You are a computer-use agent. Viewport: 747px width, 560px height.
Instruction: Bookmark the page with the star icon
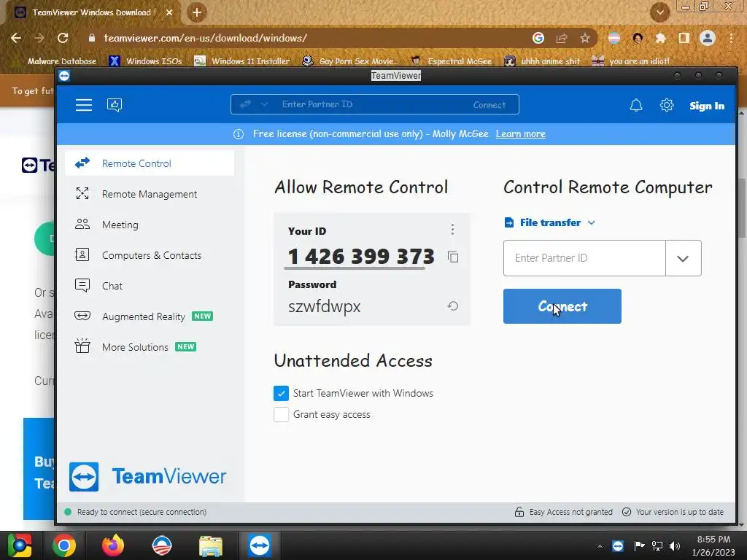pos(585,38)
